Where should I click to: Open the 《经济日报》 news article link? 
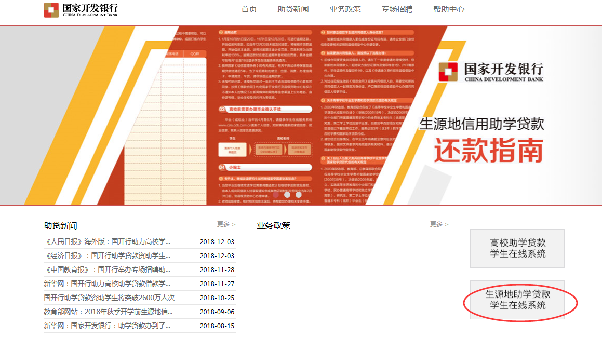(108, 255)
